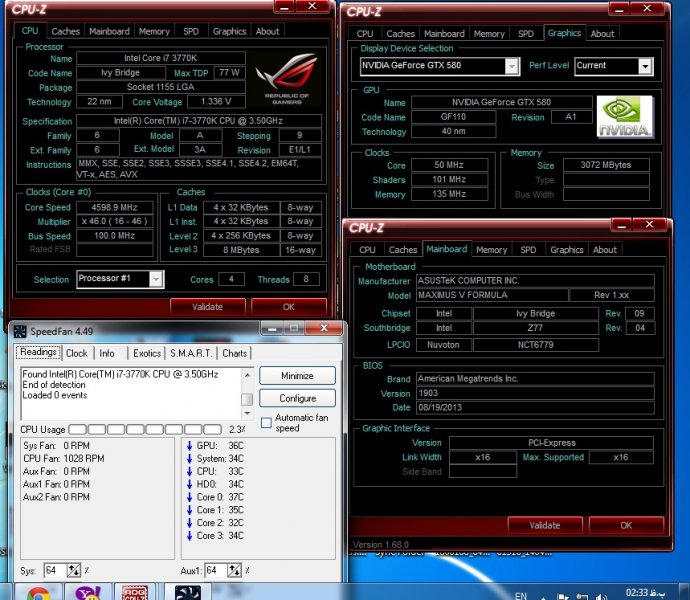Open Graphics tab in the Mainboard window

[566, 250]
